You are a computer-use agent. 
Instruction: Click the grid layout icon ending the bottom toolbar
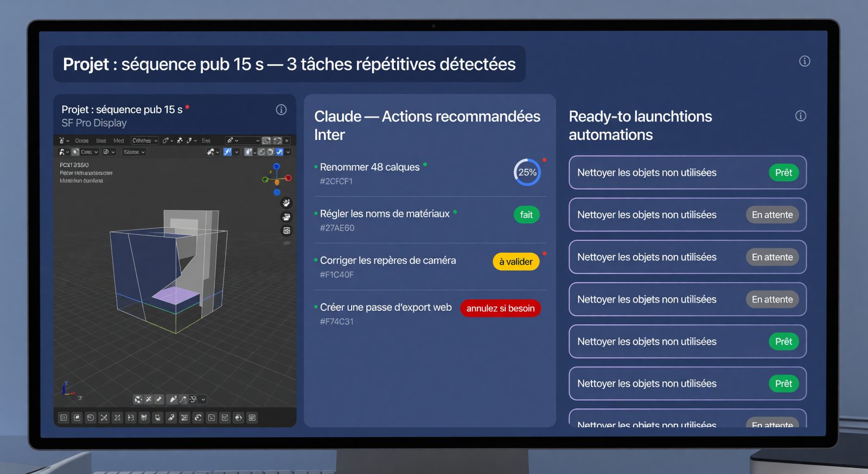click(x=252, y=418)
